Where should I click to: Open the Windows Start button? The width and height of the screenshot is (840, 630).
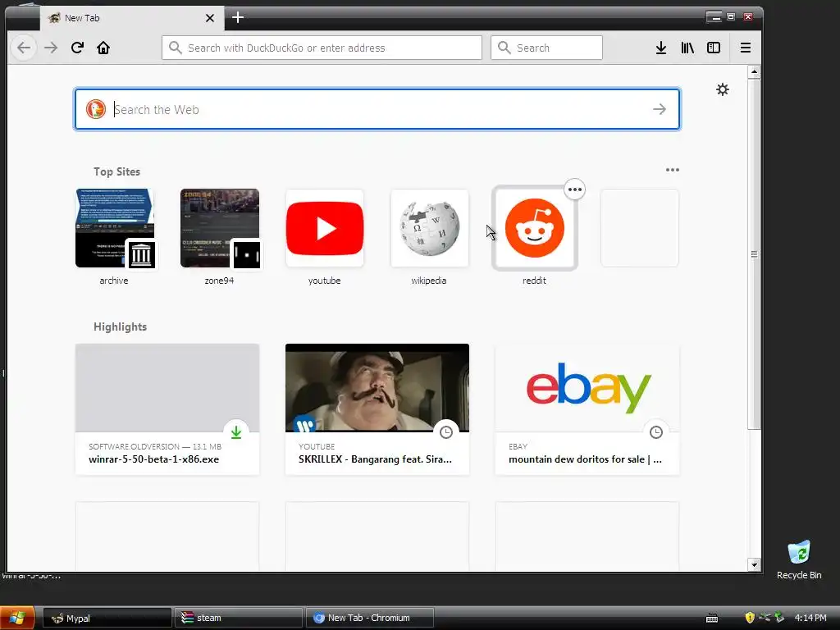(18, 618)
